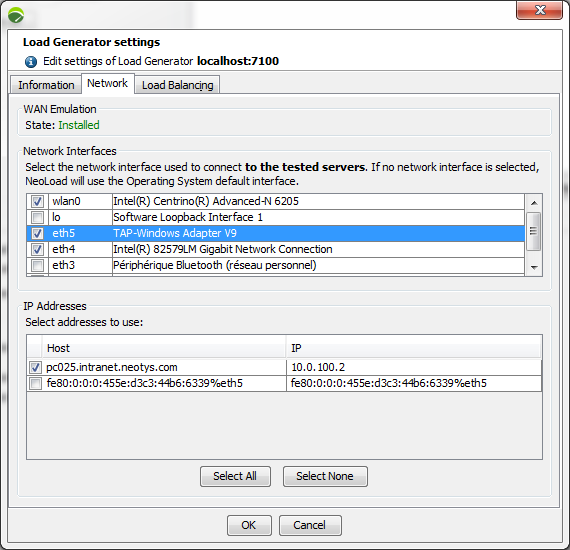Check the fe80 IPv6 address checkbox
This screenshot has width=570, height=550.
pos(35,384)
